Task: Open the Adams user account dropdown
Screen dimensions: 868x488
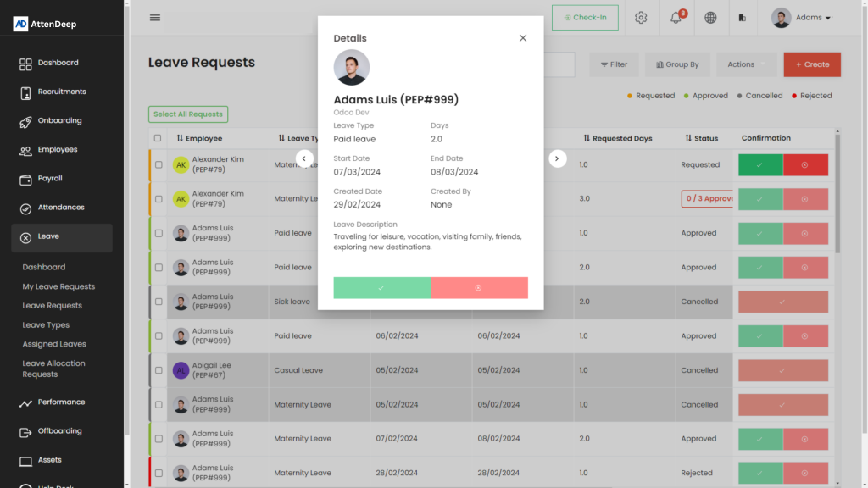Action: (801, 18)
